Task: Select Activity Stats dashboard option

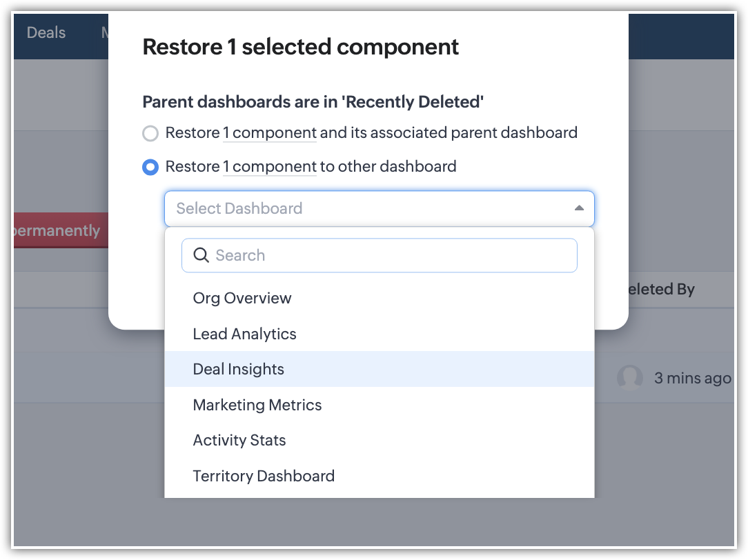Action: click(239, 440)
